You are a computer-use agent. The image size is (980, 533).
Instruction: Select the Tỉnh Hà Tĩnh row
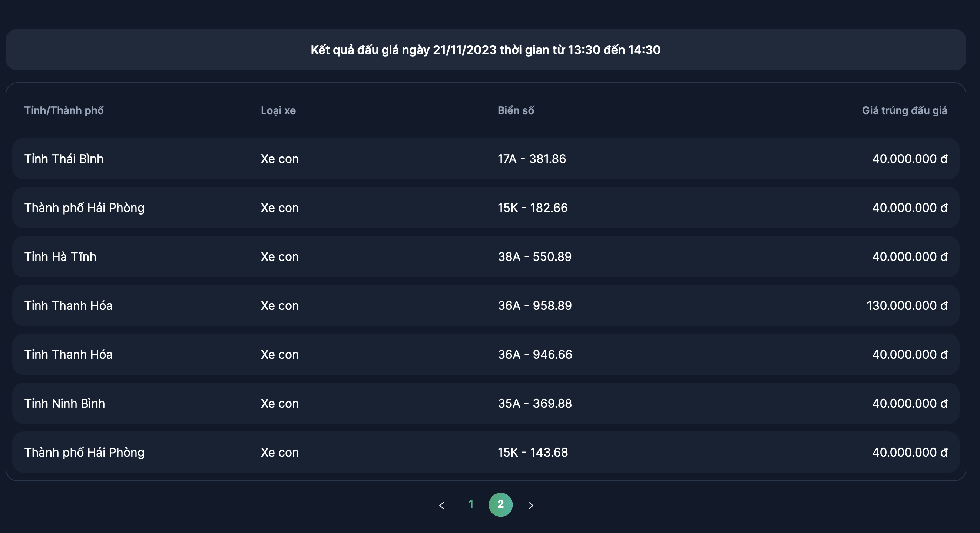click(60, 257)
